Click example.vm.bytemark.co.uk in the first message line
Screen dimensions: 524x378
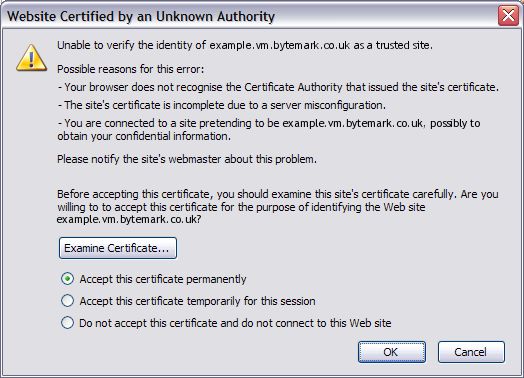coord(280,45)
